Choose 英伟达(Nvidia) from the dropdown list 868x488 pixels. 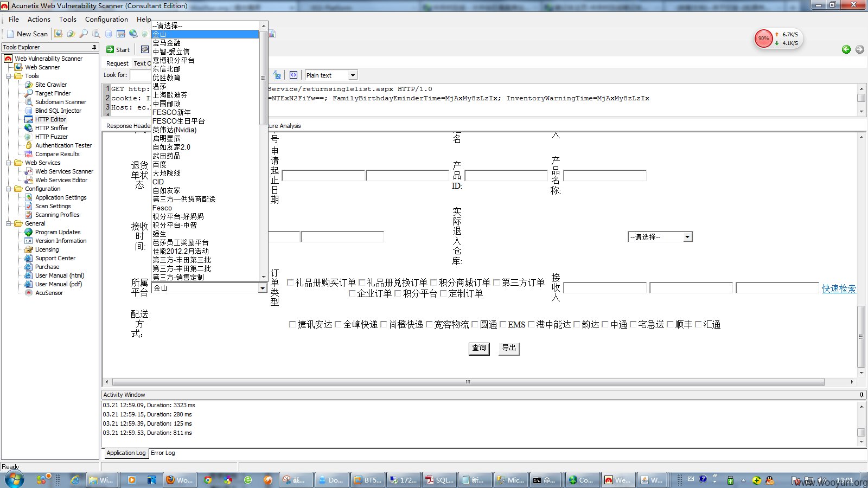(x=205, y=130)
